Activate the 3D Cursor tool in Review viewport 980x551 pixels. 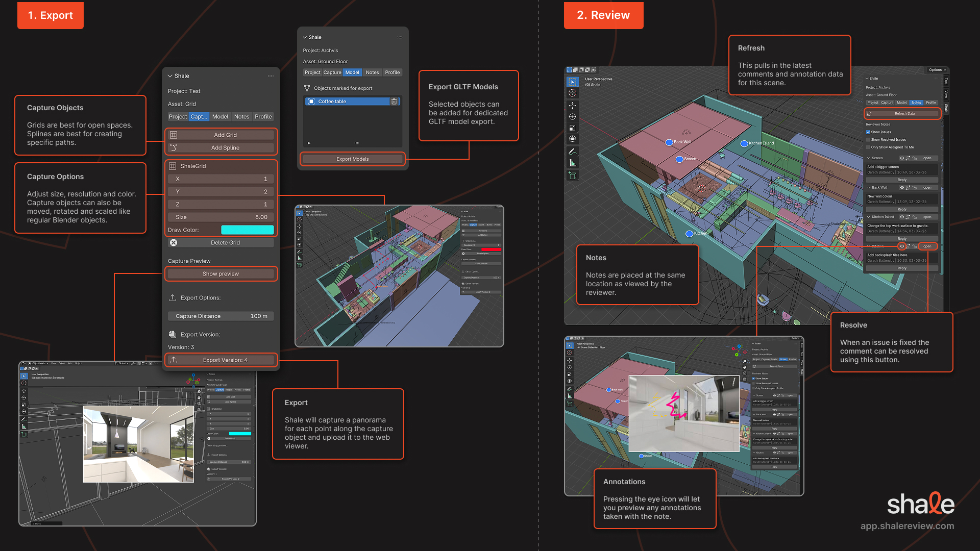(x=572, y=93)
